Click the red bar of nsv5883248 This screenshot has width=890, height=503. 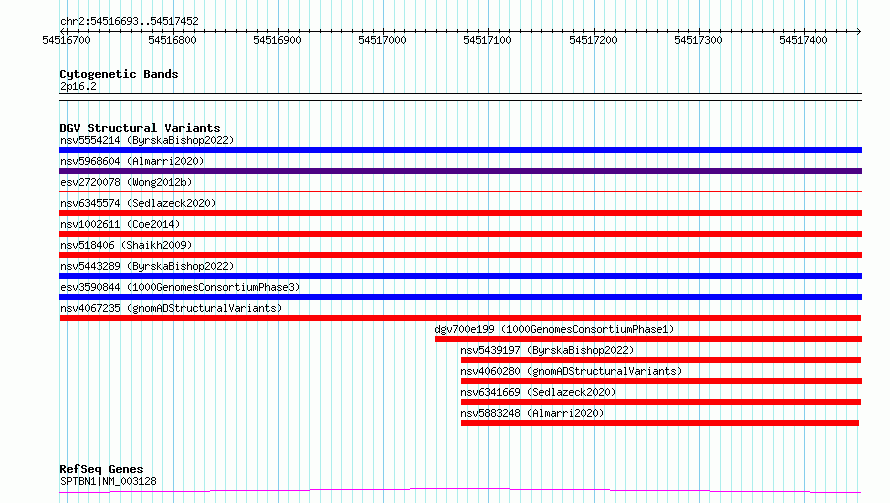coord(660,423)
